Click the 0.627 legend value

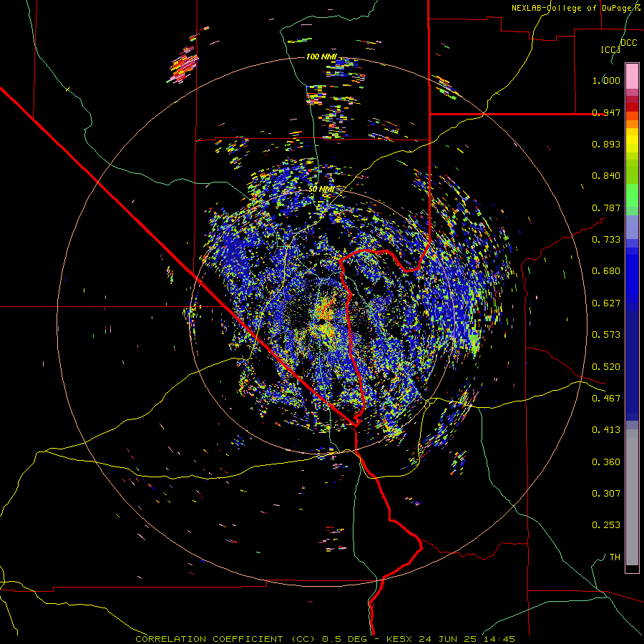click(606, 303)
